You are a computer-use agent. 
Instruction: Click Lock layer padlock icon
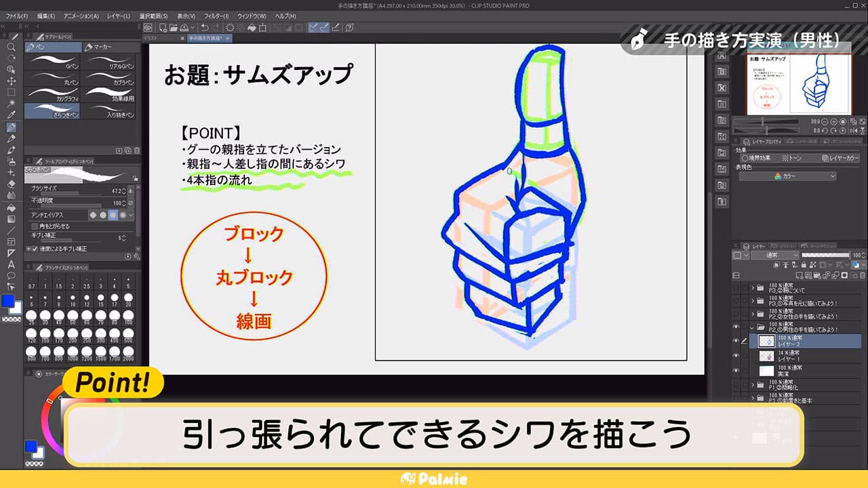[803, 265]
